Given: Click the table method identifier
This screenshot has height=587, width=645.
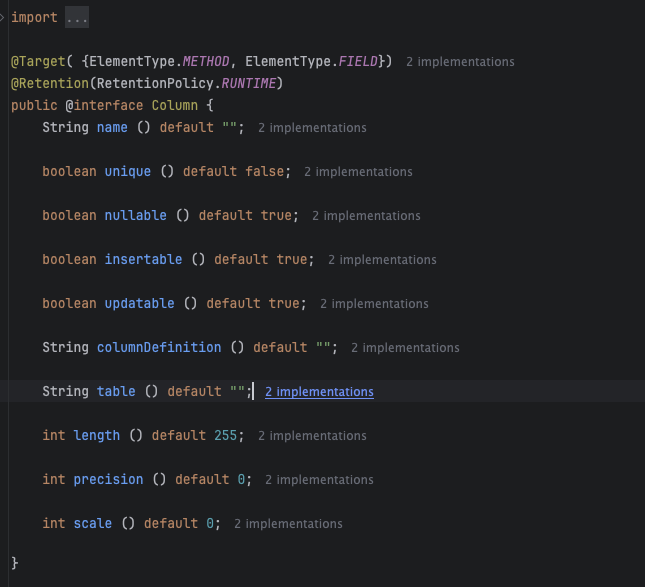Looking at the screenshot, I should click(116, 392).
